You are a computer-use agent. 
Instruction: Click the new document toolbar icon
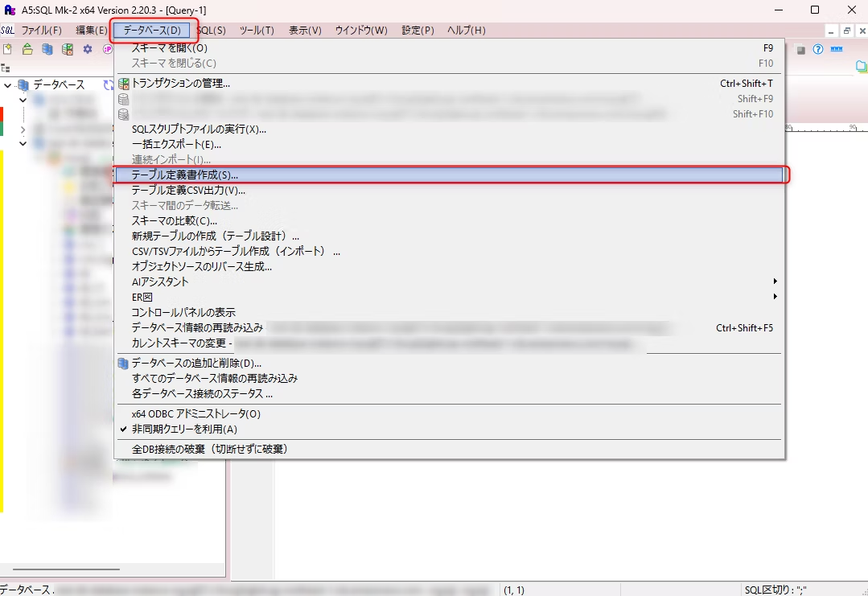point(8,49)
